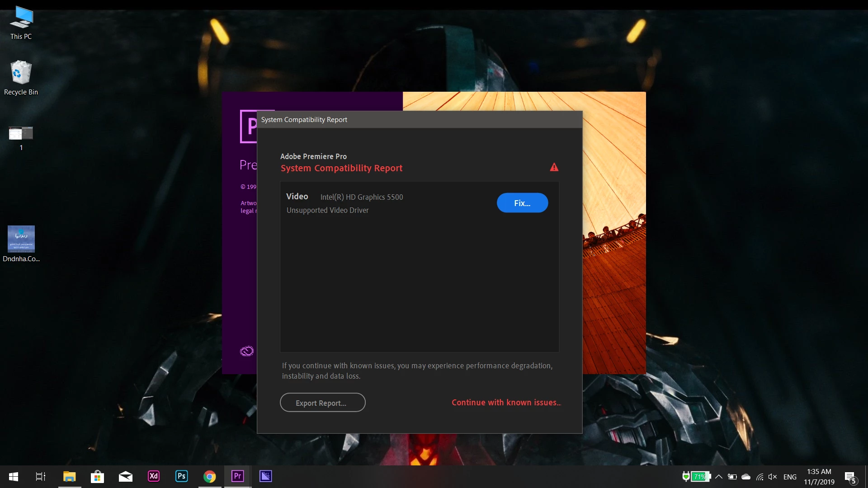
Task: Open Google Chrome from taskbar
Action: click(x=210, y=476)
